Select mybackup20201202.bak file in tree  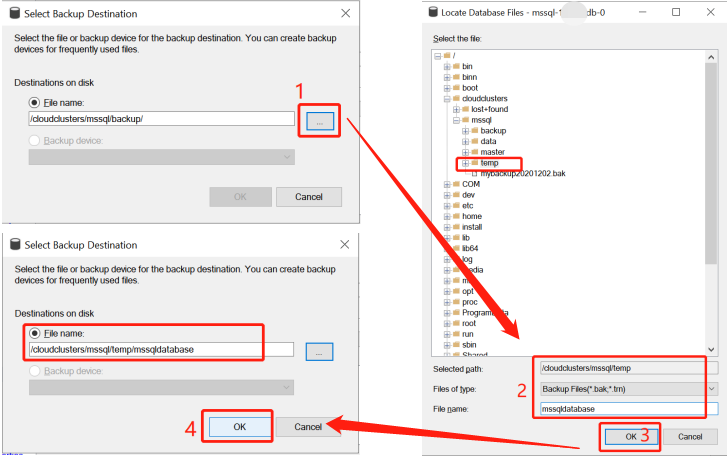[522, 173]
